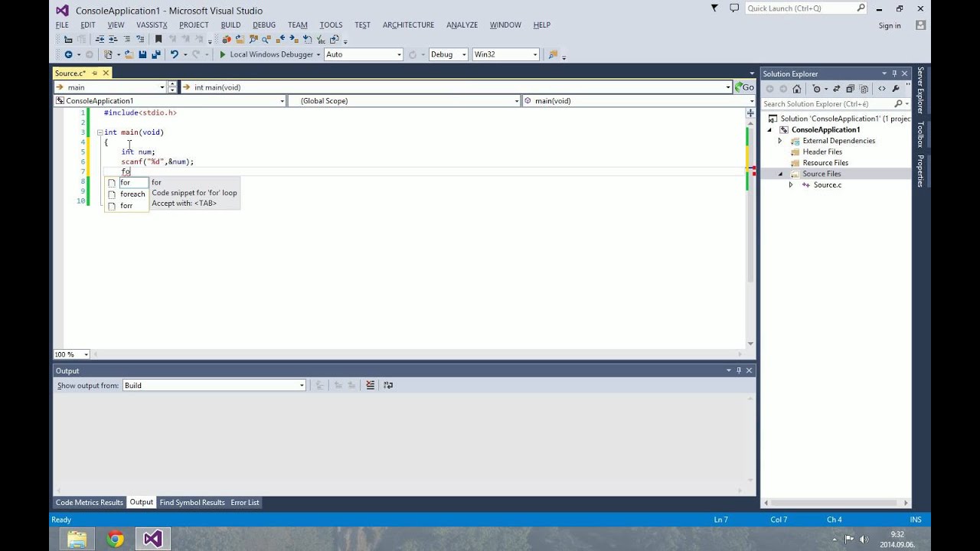The height and width of the screenshot is (551, 980).
Task: Switch to Code Metrics Results tab
Action: [89, 502]
